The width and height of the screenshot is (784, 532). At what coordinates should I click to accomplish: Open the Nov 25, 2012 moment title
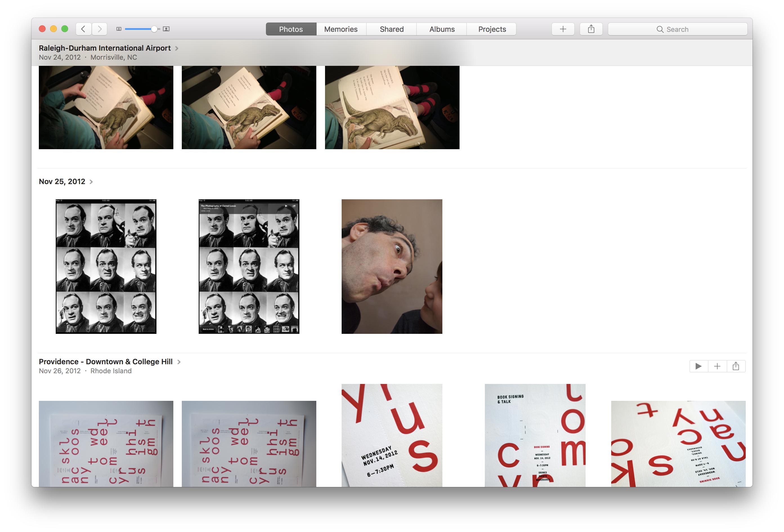[62, 182]
